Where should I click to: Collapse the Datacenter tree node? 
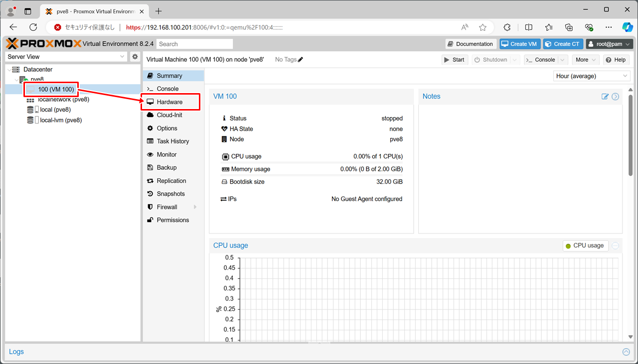(9, 70)
